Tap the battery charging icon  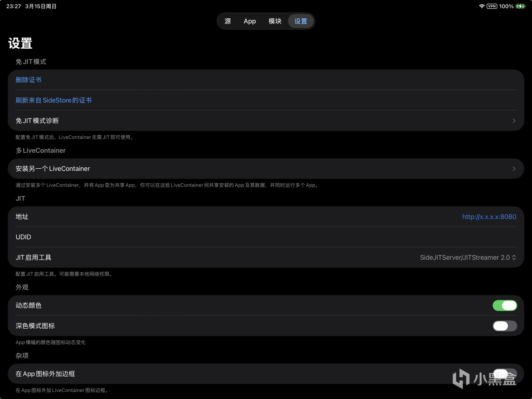pos(521,6)
